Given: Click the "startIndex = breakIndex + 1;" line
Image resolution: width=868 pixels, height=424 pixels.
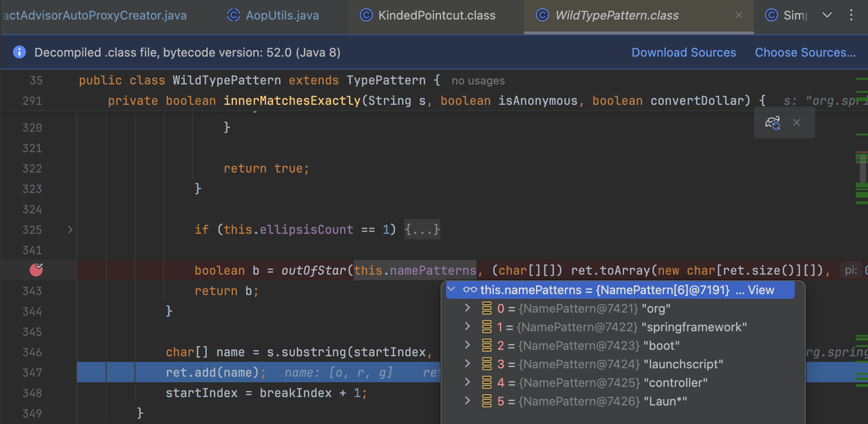Looking at the screenshot, I should 266,393.
